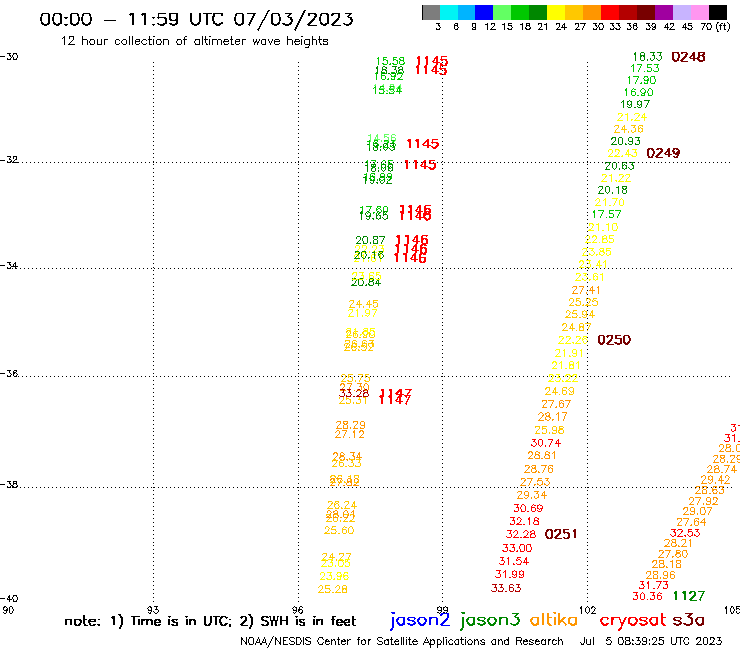Click the date range title '00:00 – 11:59 UTC 07/03/2023'
The height and width of the screenshot is (650, 740).
point(196,19)
